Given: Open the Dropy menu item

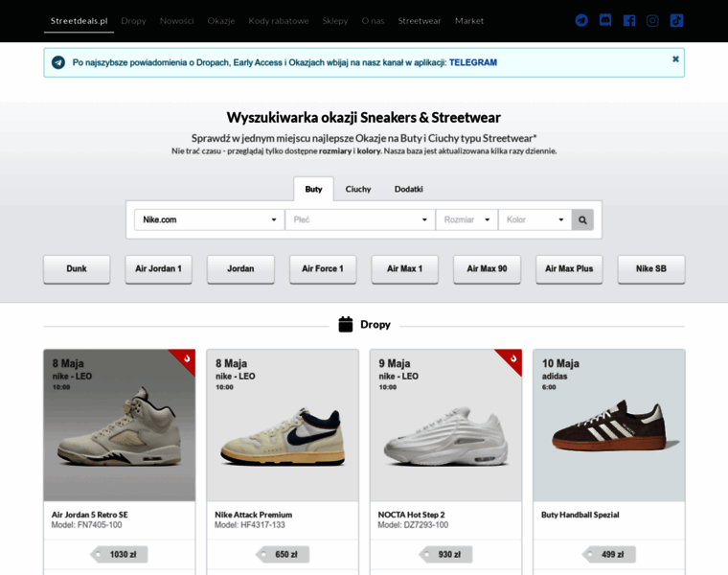Looking at the screenshot, I should point(134,21).
